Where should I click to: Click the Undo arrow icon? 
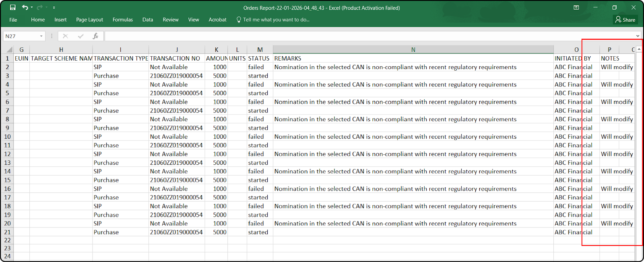25,8
